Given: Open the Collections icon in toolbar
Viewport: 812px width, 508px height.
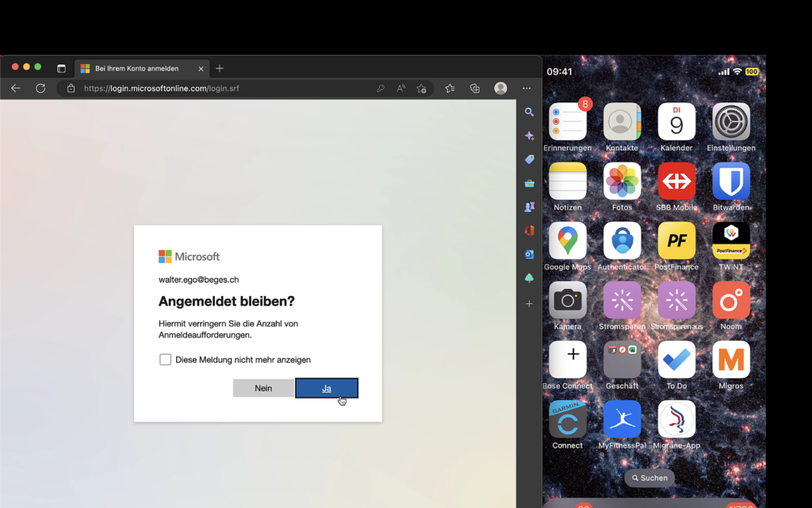Looking at the screenshot, I should coord(475,88).
